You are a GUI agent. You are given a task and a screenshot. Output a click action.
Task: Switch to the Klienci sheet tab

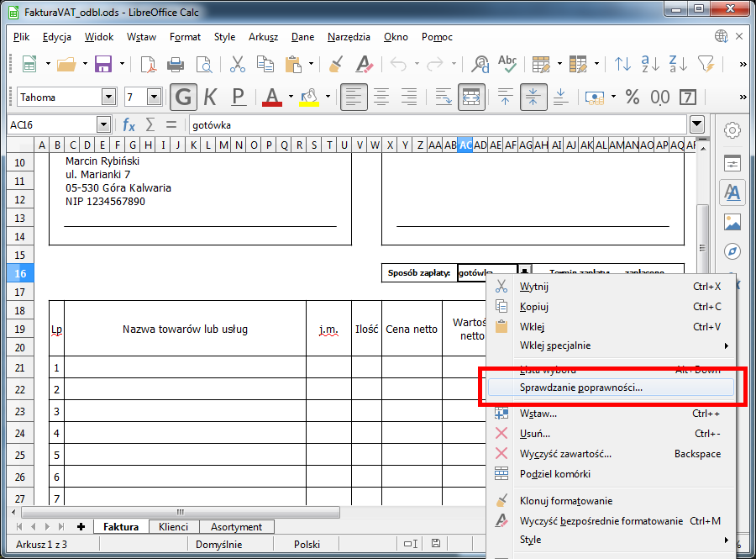pos(173,527)
